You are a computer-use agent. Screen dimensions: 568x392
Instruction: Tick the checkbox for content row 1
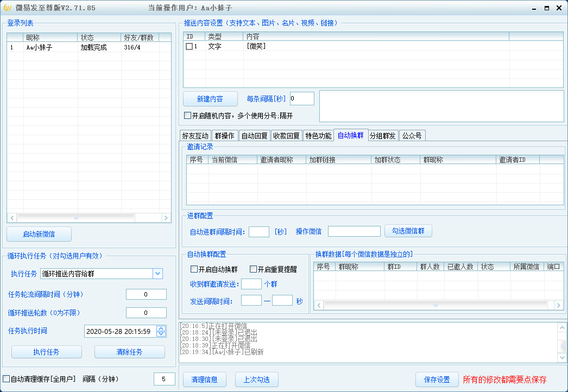pyautogui.click(x=189, y=47)
